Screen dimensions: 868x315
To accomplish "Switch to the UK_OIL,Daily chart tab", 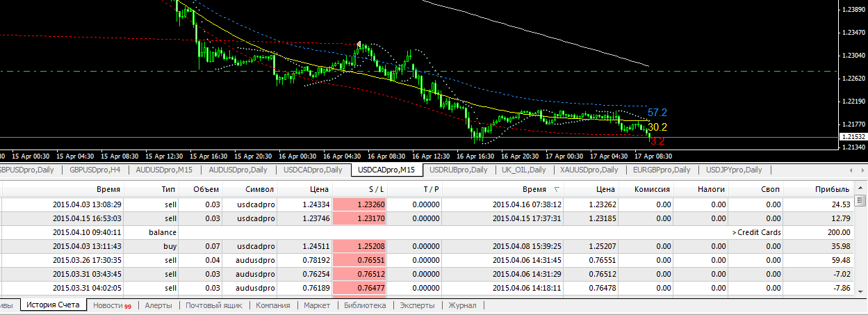I will (x=524, y=170).
